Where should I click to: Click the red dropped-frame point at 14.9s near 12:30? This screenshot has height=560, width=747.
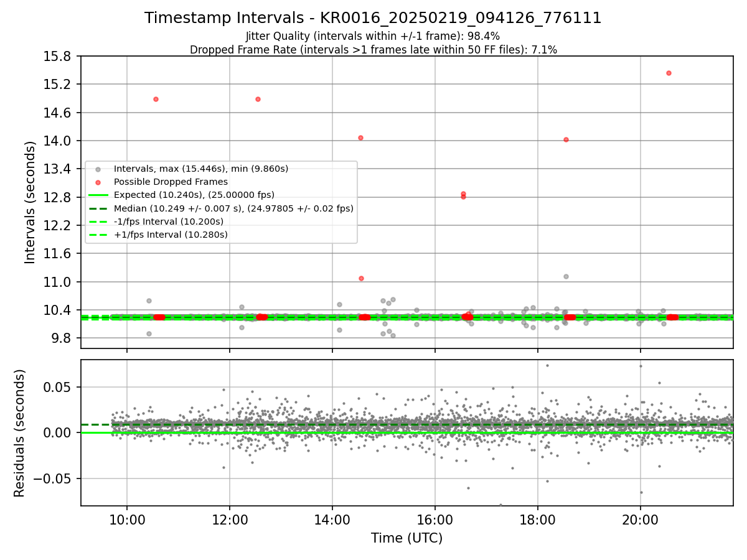pyautogui.click(x=258, y=99)
